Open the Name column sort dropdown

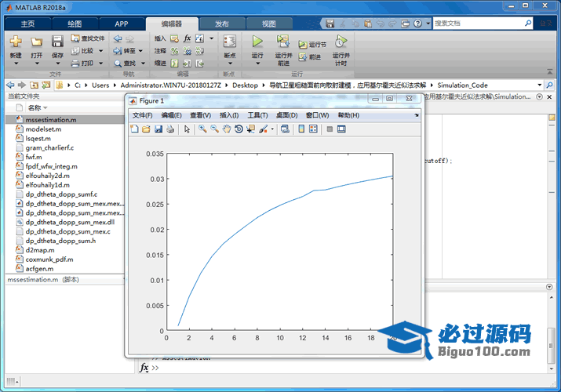[x=46, y=108]
